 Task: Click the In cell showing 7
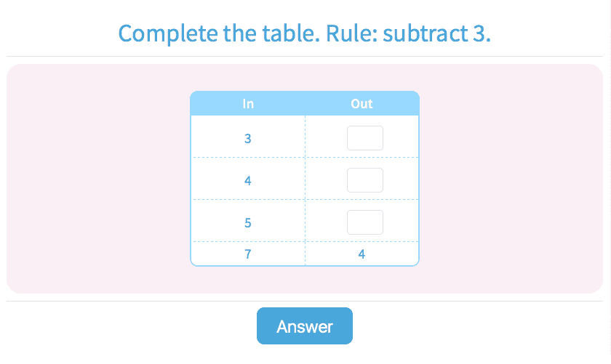point(248,254)
